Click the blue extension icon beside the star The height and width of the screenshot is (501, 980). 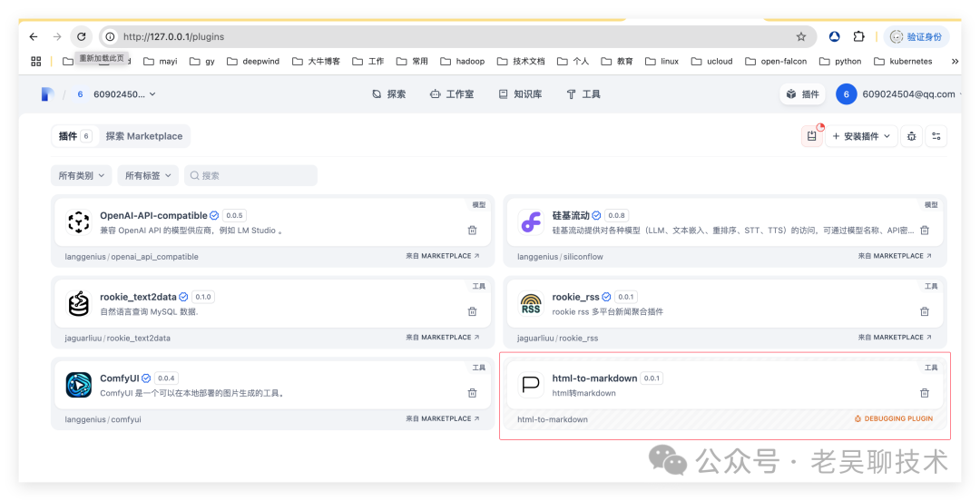point(835,37)
